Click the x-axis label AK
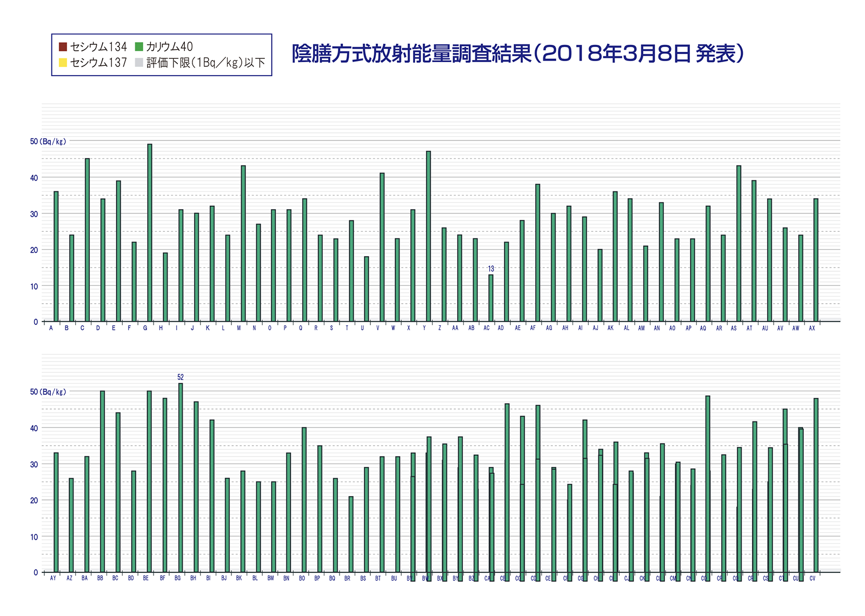 click(610, 328)
